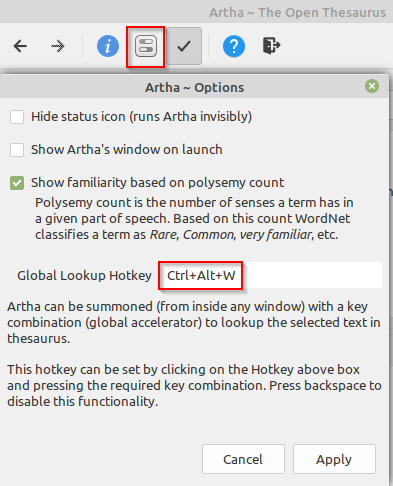Open the Options toggle icon
Screen dimensions: 393x486
(x=146, y=46)
